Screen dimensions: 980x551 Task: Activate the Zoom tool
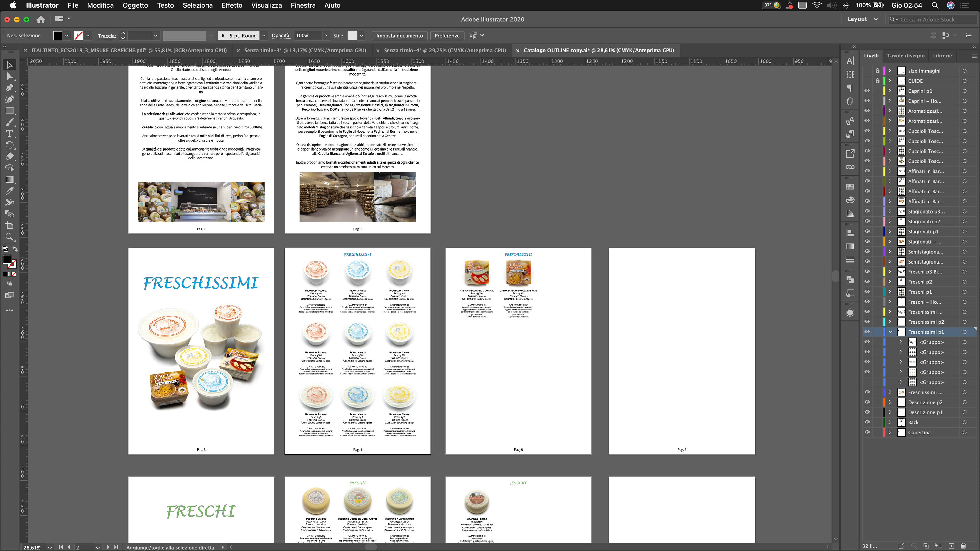coord(9,237)
